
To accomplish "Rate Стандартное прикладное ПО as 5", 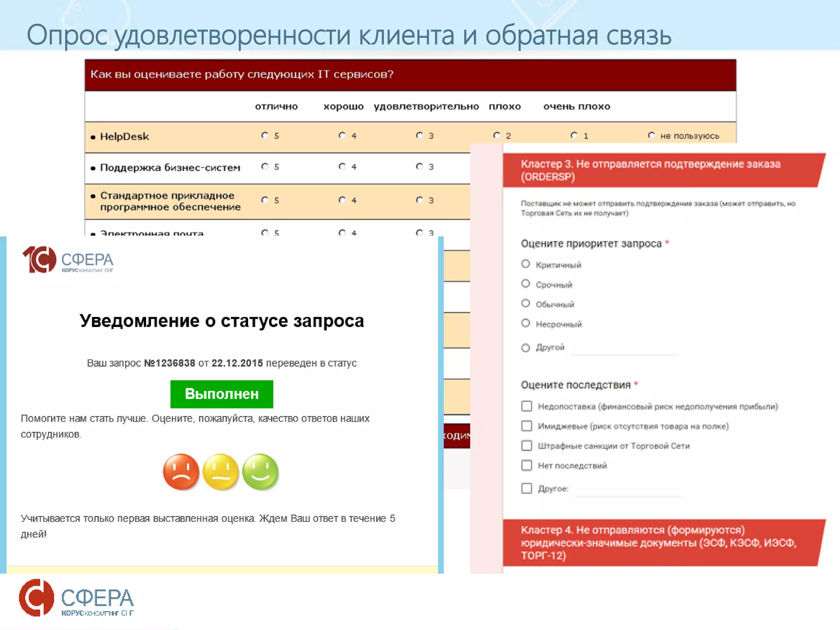I will (265, 200).
